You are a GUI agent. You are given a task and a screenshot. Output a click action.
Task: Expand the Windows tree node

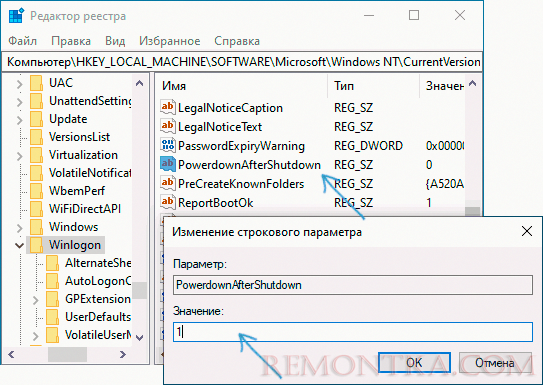tap(20, 228)
